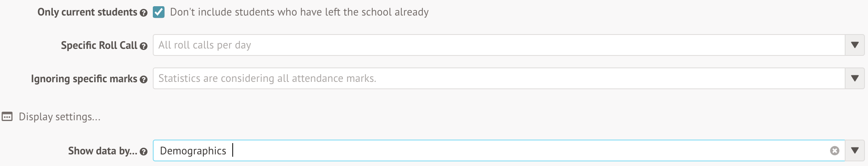Click help icon beside Only current students
The image size is (868, 166).
pyautogui.click(x=144, y=13)
